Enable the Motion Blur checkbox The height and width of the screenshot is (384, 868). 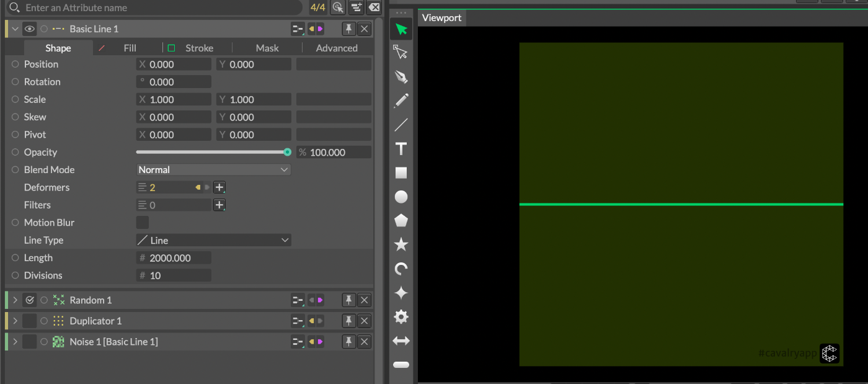coord(143,222)
